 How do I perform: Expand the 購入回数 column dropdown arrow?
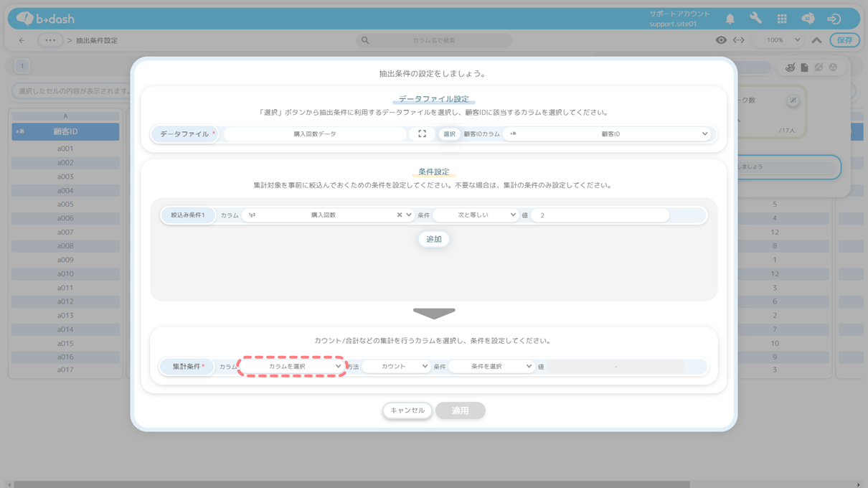[x=409, y=215]
